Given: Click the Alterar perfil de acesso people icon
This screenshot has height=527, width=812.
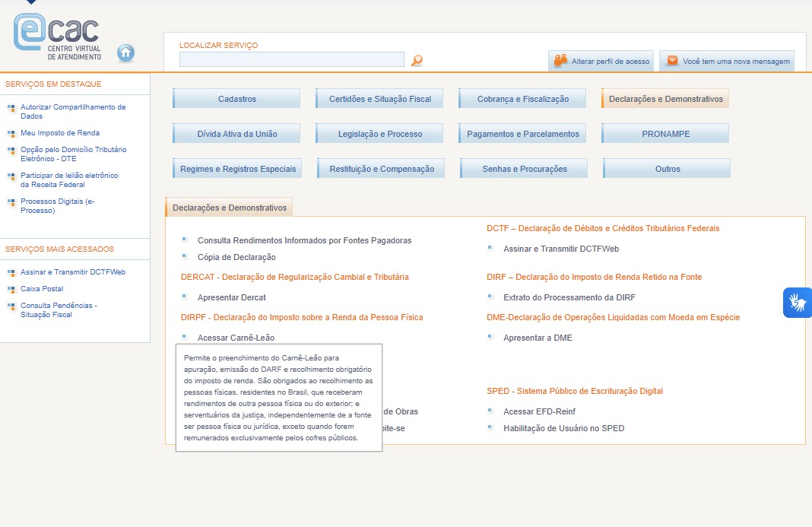Looking at the screenshot, I should pyautogui.click(x=560, y=60).
